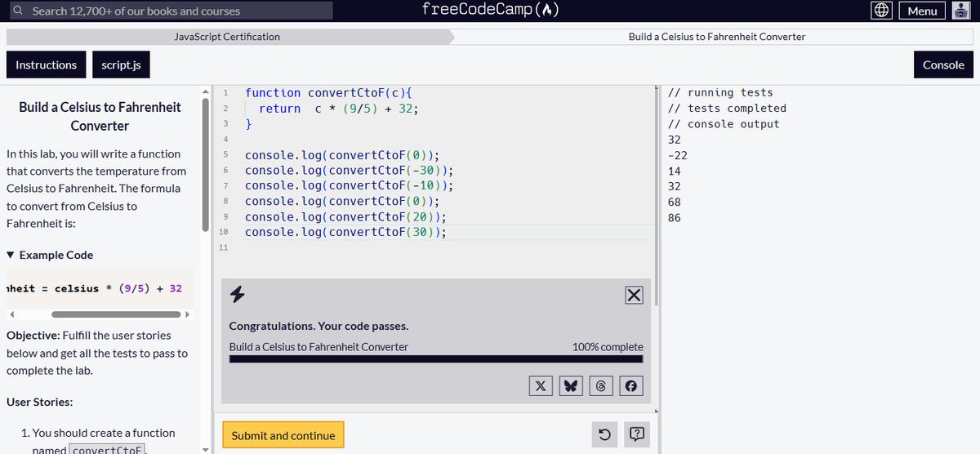Switch to script.js tab

(x=121, y=65)
